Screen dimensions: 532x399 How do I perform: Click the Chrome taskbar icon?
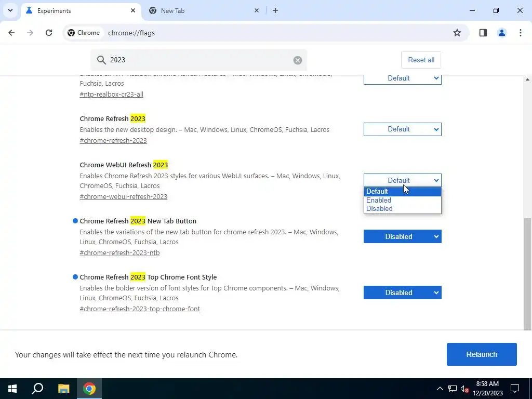tap(89, 389)
